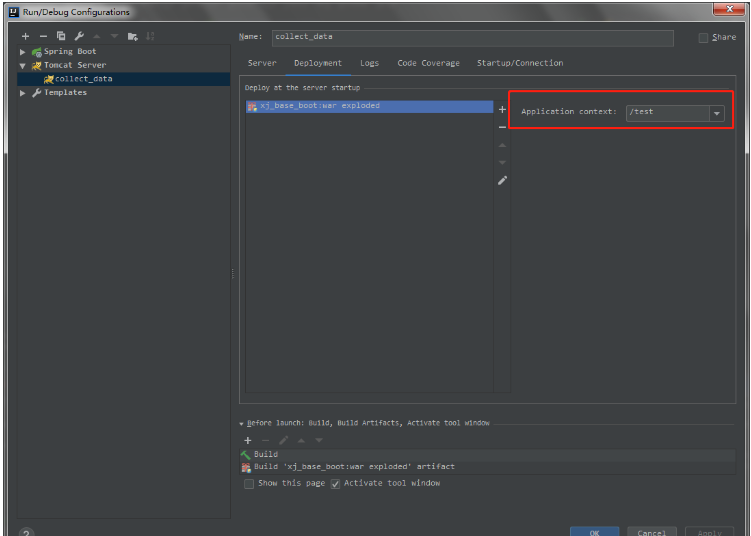Open the Logs tab

(x=369, y=63)
